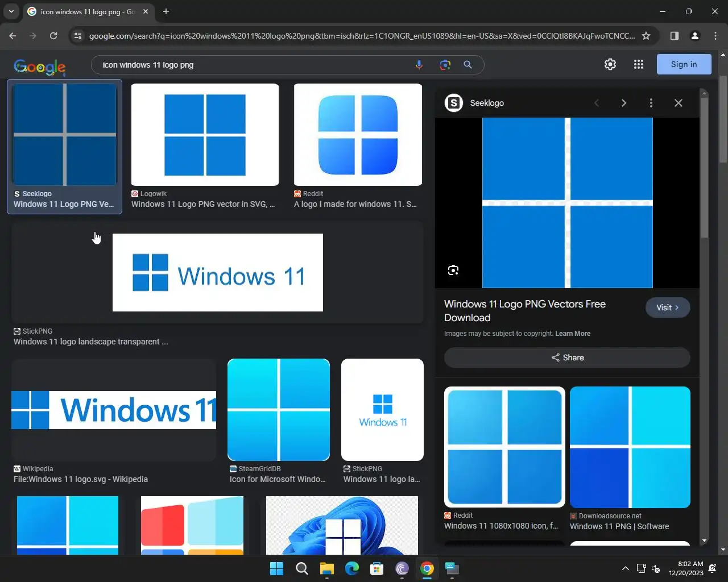
Task: Click the Lens icon on preview image
Action: (x=453, y=270)
